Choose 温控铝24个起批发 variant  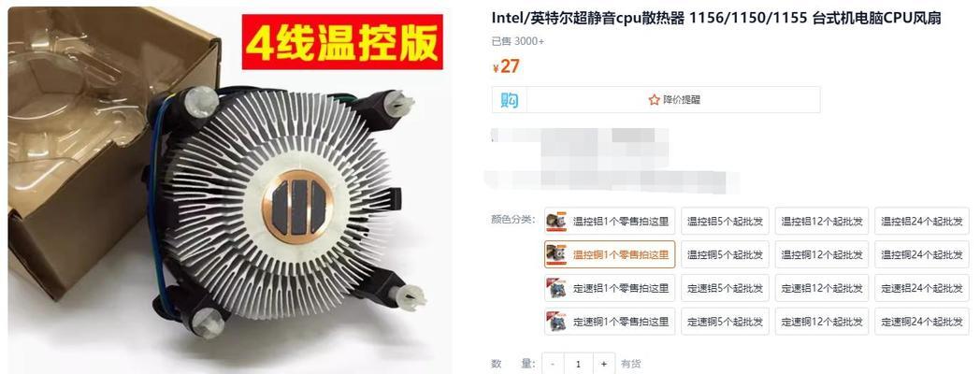click(922, 221)
